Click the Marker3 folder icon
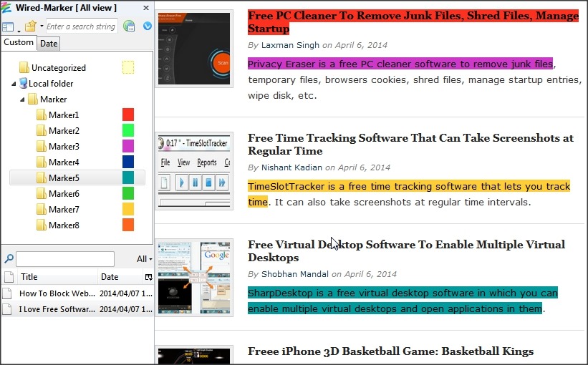This screenshot has width=588, height=365. pos(42,146)
